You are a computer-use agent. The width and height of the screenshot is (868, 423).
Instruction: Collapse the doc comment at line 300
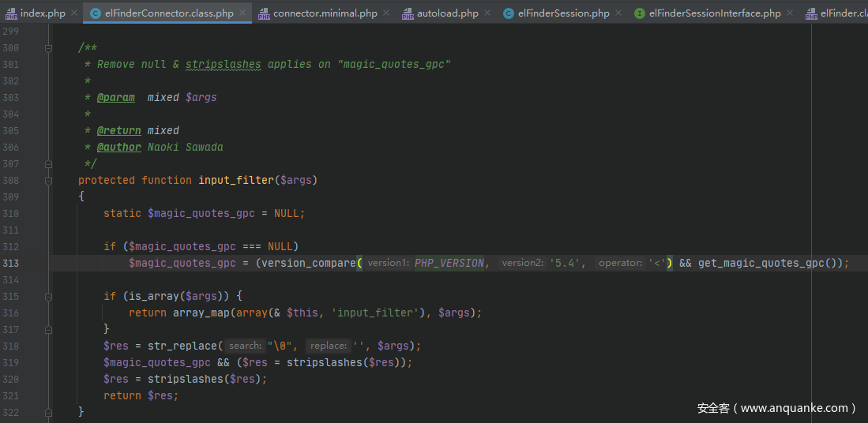tap(49, 48)
